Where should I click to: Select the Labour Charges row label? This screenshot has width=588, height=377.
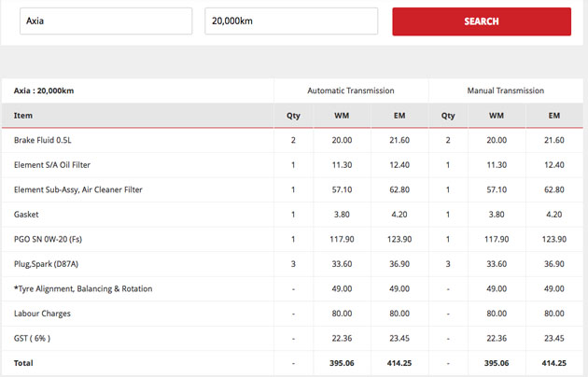tap(42, 314)
